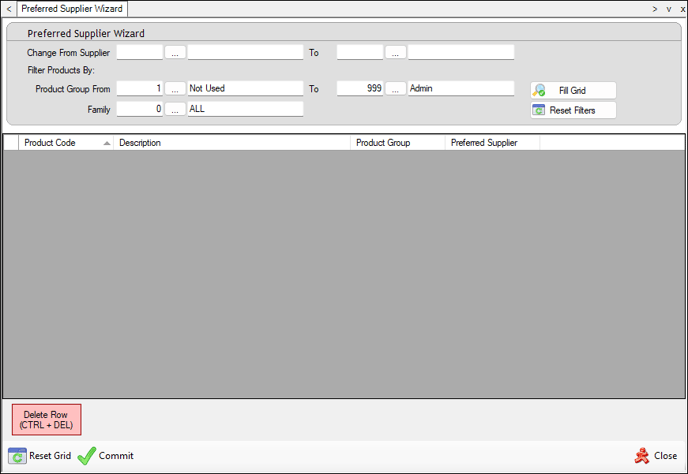This screenshot has height=474, width=688.
Task: Click the Reset Grid icon
Action: (x=17, y=456)
